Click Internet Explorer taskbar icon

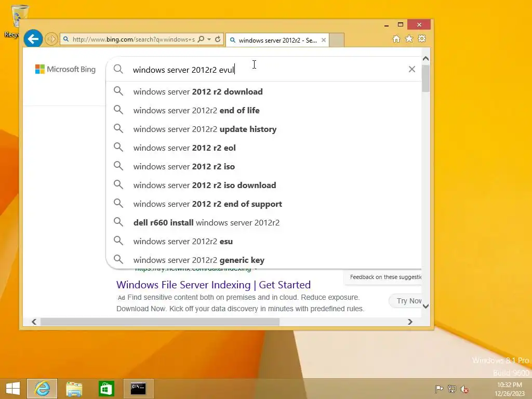click(x=42, y=389)
